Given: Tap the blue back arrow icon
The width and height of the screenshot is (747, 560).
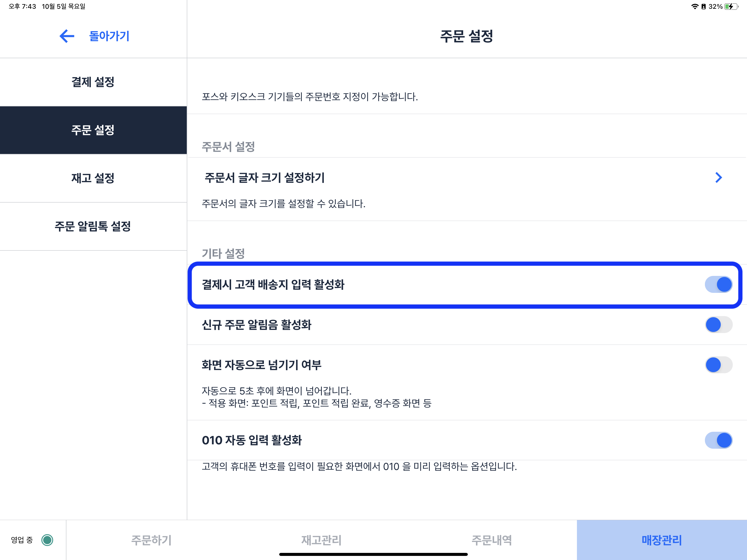Looking at the screenshot, I should point(66,36).
